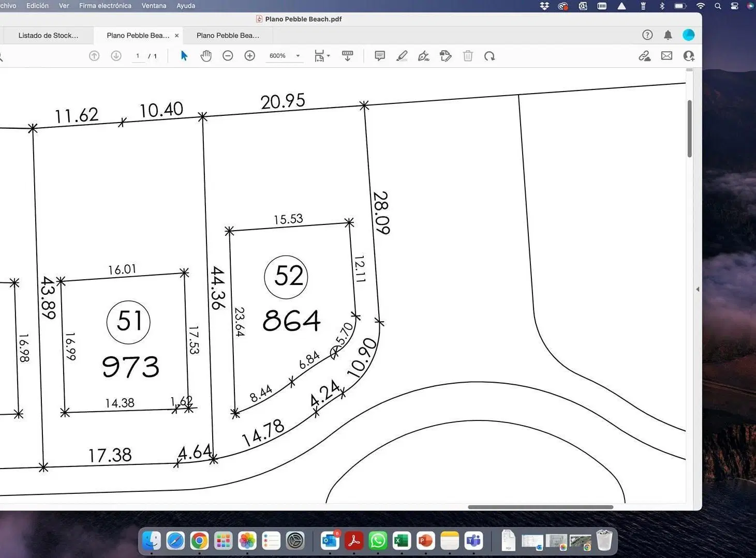Zoom out using the minus icon
Viewport: 756px width, 558px height.
[x=228, y=56]
